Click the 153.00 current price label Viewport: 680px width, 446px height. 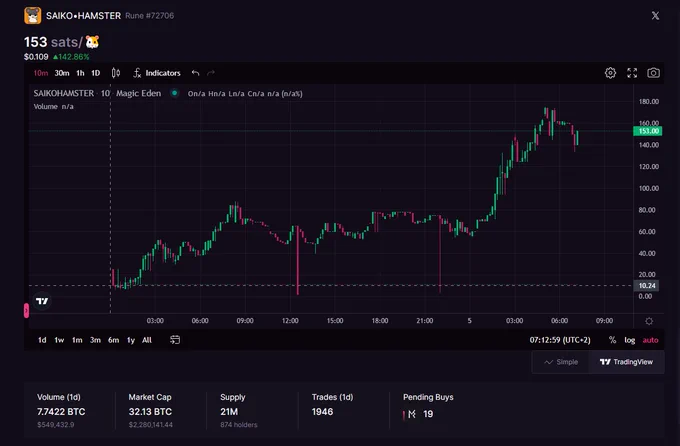click(x=648, y=131)
